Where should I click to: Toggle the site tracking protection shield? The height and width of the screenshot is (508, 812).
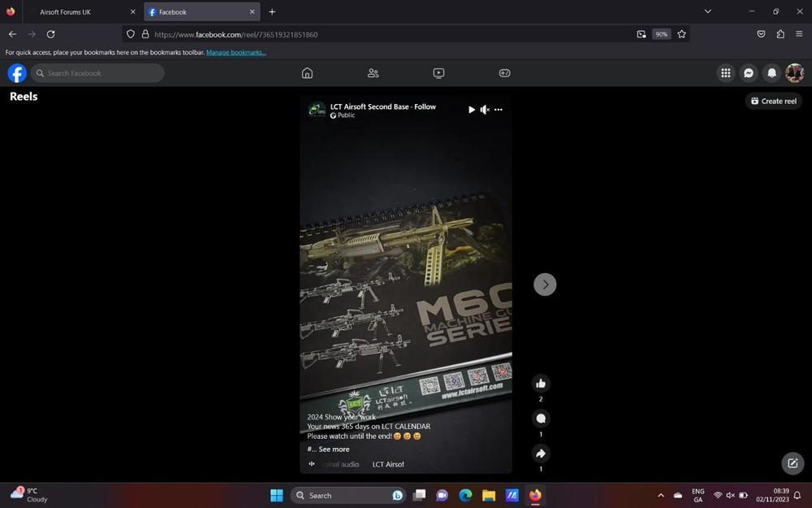(129, 34)
